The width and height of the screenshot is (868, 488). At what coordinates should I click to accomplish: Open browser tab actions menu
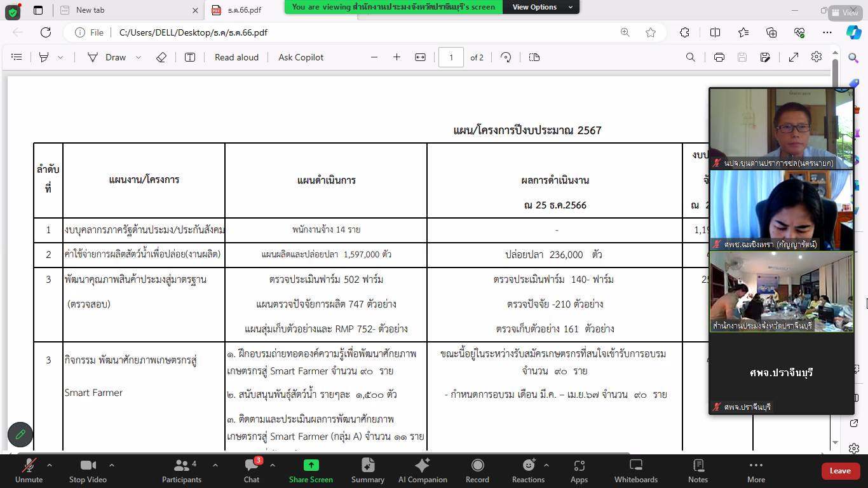(38, 10)
